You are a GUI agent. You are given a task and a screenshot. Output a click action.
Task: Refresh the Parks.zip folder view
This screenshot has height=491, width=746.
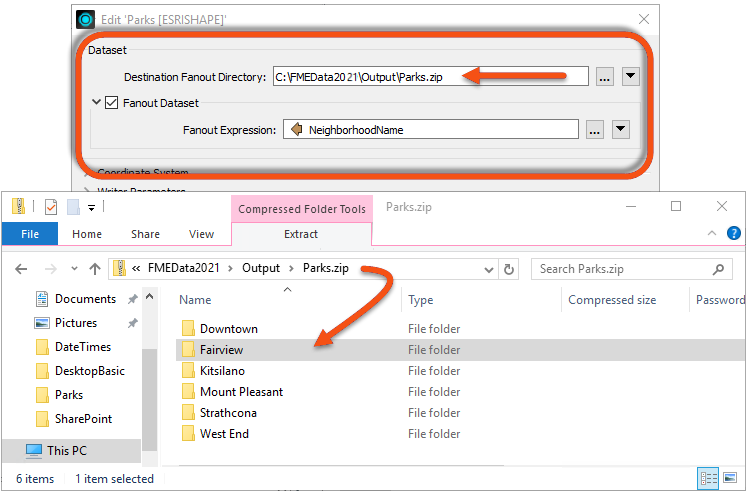click(x=509, y=270)
